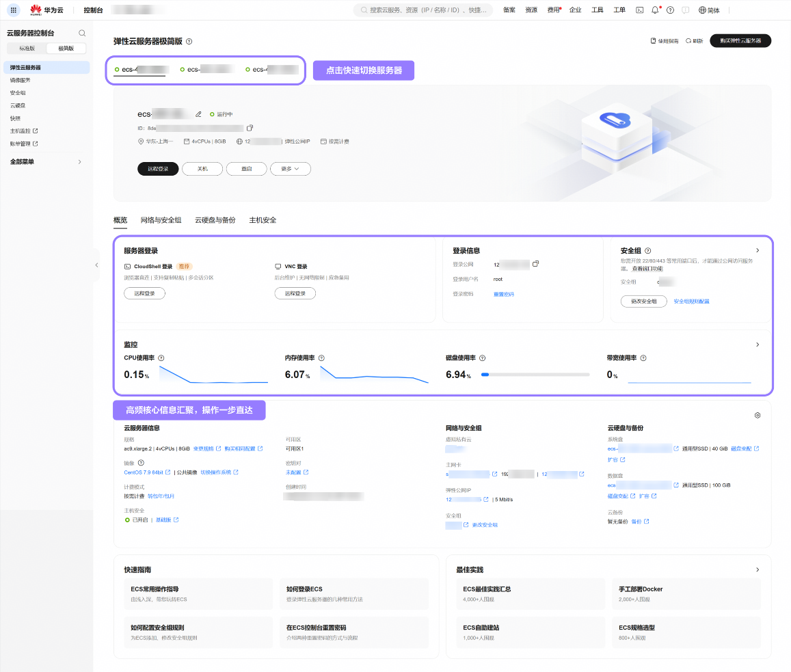Click the 重置密码 link
Screen dimensions: 791x672
click(503, 294)
